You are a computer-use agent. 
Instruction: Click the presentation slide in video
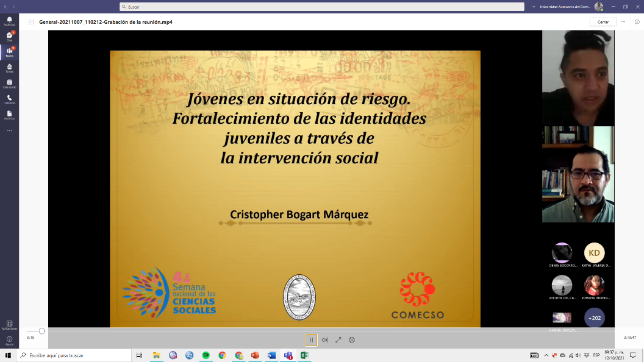(x=295, y=189)
